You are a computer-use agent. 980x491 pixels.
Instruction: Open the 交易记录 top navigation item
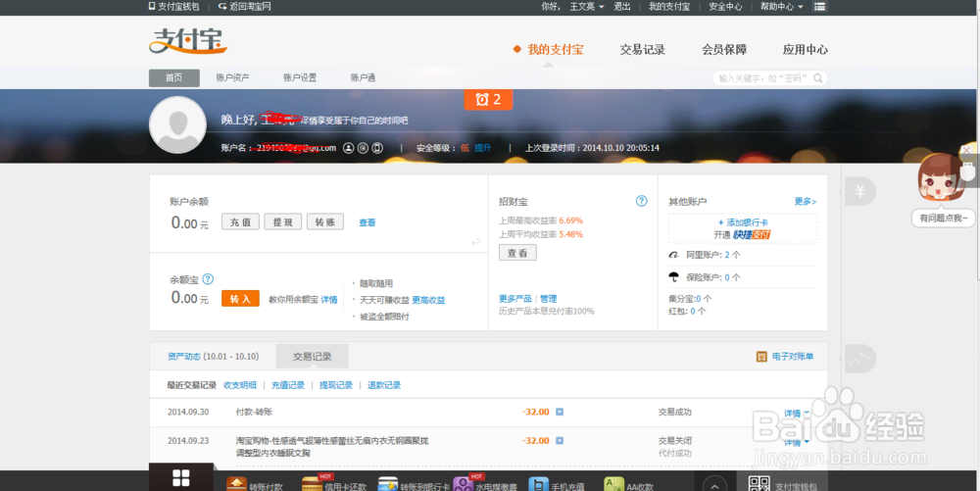[x=643, y=50]
